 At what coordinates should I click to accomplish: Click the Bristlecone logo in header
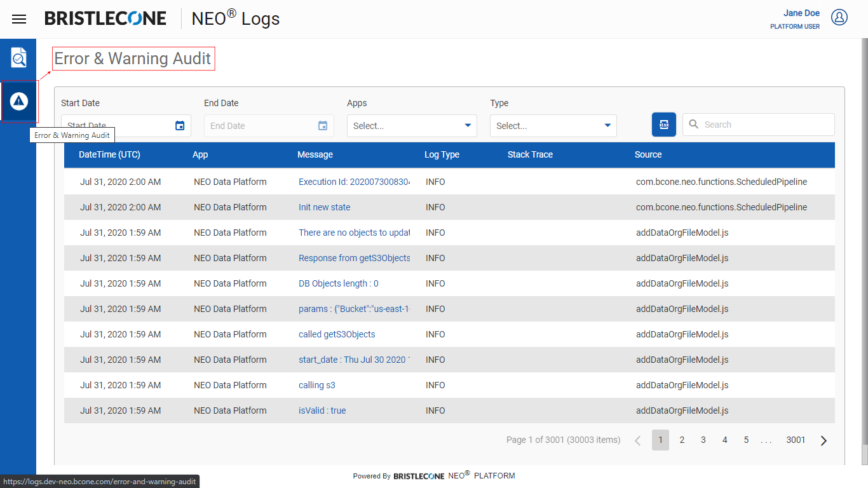click(x=105, y=18)
